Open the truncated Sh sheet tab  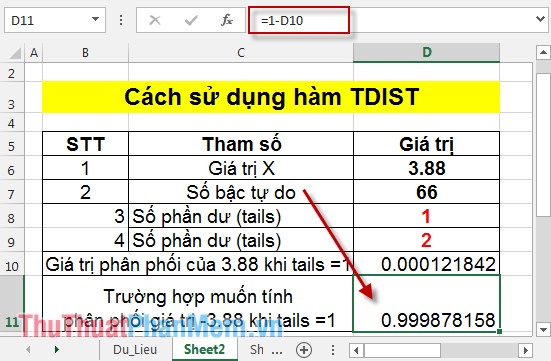pos(257,350)
